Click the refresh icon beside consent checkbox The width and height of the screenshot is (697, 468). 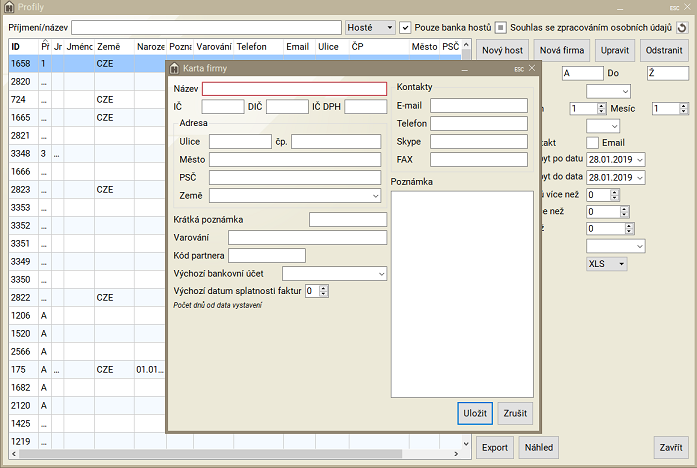[x=682, y=27]
